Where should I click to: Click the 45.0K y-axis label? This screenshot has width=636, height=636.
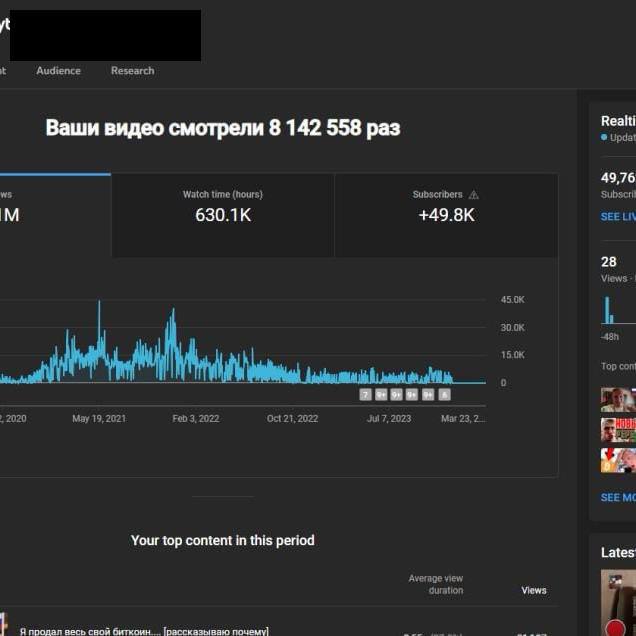pyautogui.click(x=512, y=300)
